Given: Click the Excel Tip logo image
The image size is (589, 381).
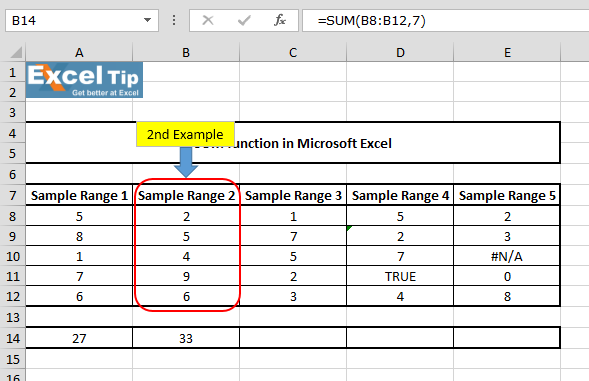Looking at the screenshot, I should point(85,80).
